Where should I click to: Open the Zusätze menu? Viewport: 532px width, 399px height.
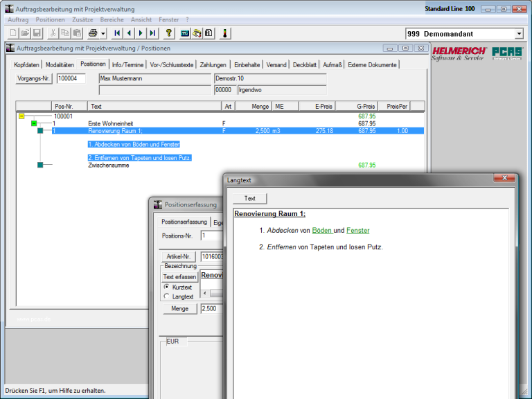82,19
